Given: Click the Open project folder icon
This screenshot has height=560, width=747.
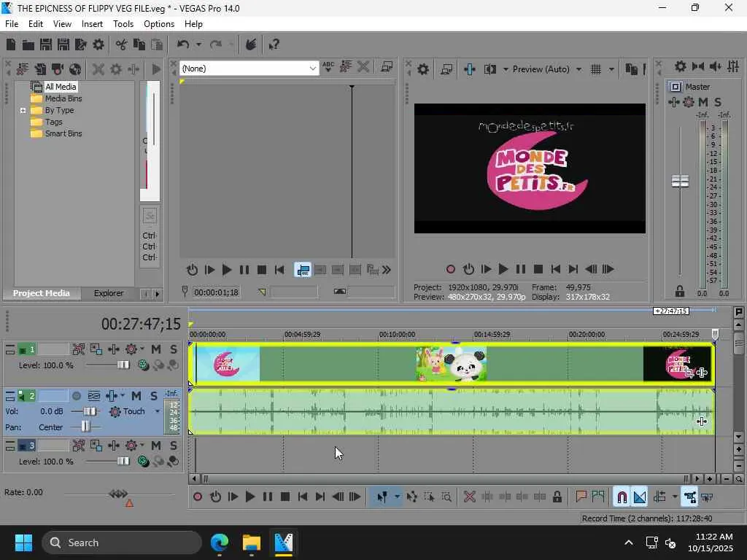Looking at the screenshot, I should coord(28,44).
